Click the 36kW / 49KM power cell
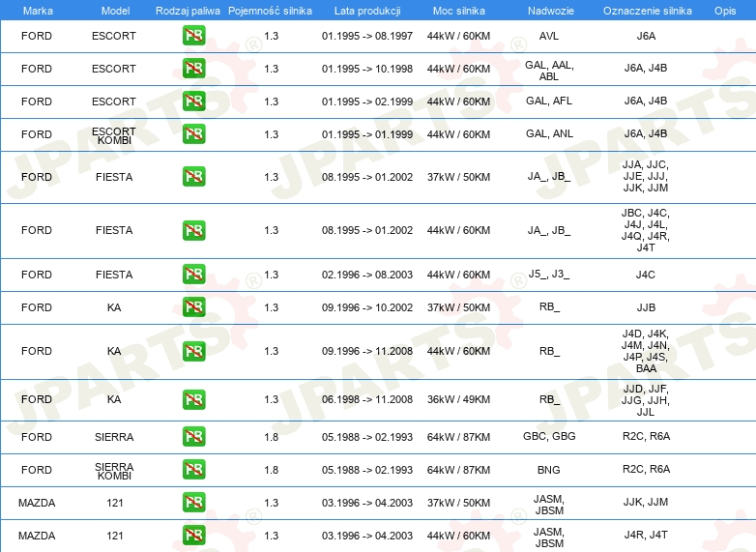The width and height of the screenshot is (756, 552). 458,399
